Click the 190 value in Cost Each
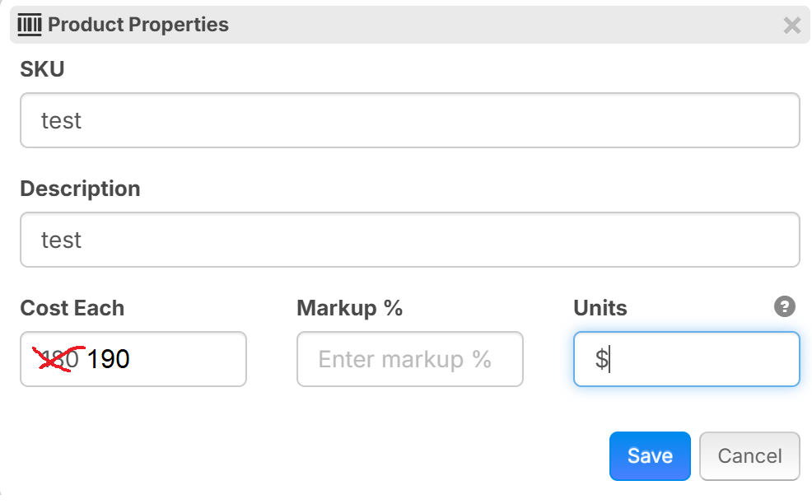 click(109, 359)
